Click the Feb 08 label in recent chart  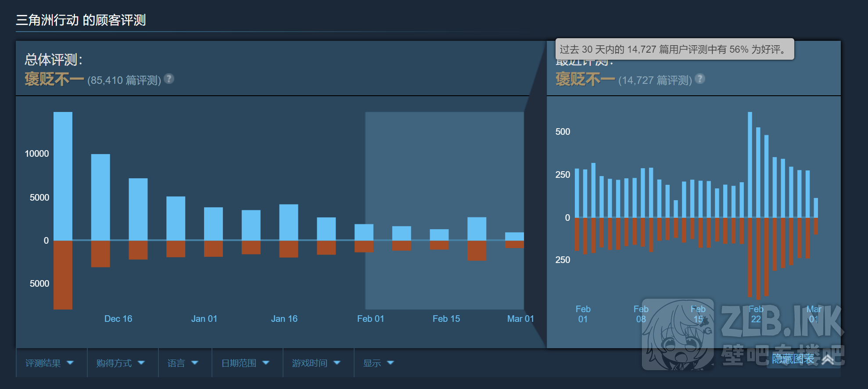pos(641,314)
